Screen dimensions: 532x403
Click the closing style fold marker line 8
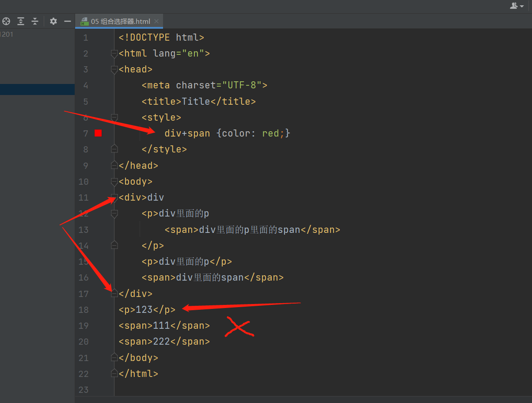(114, 148)
